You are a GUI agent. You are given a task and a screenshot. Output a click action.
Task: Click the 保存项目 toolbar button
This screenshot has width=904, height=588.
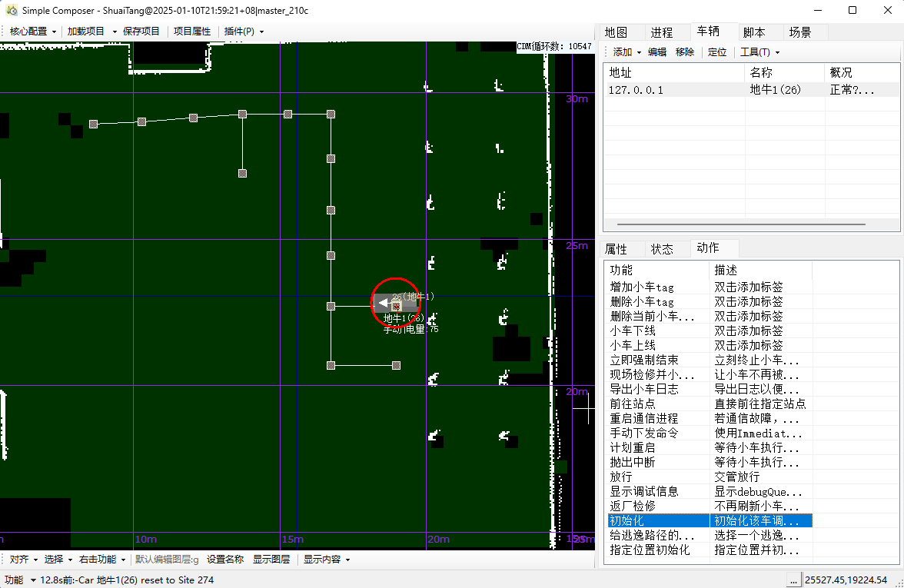pyautogui.click(x=141, y=32)
